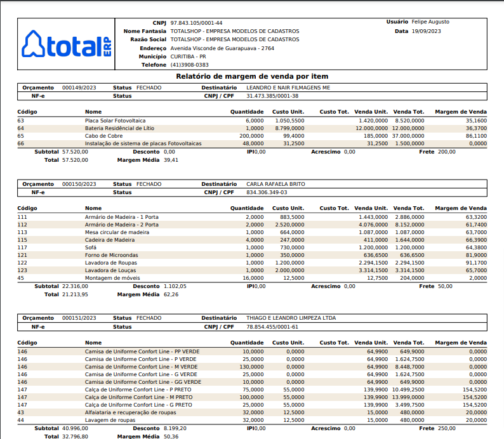Click budget number 000149/2023
504x439 pixels.
point(79,88)
